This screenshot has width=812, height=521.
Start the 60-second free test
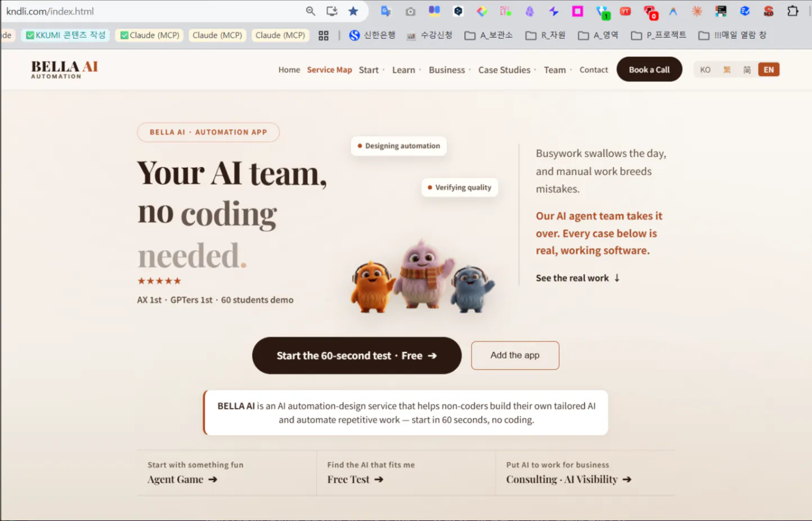click(357, 355)
